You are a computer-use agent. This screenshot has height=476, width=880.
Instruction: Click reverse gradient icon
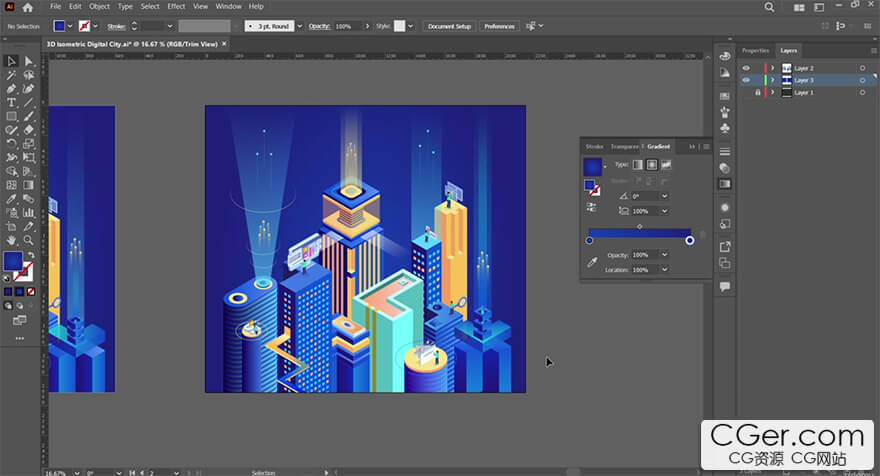[591, 207]
